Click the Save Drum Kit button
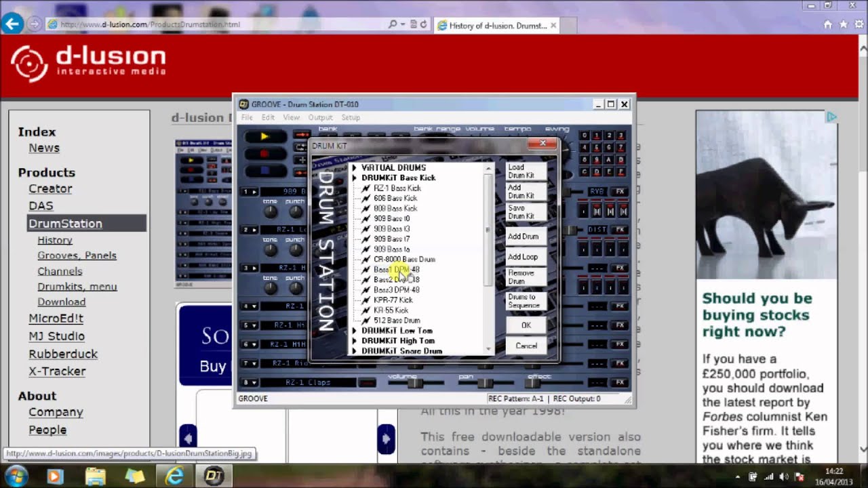This screenshot has height=488, width=868. (526, 212)
